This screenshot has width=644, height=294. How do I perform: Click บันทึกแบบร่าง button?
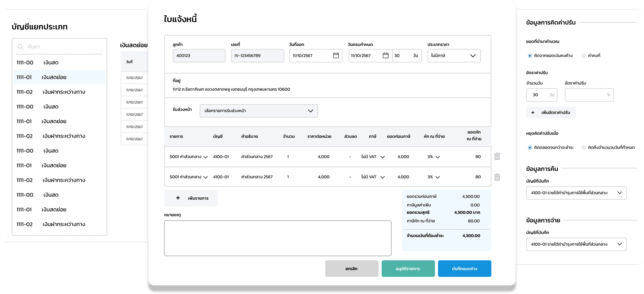coord(464,268)
